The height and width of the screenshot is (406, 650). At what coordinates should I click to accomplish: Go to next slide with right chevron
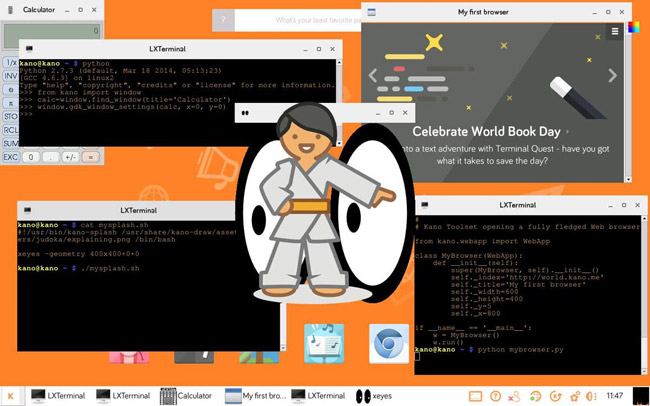click(x=612, y=75)
